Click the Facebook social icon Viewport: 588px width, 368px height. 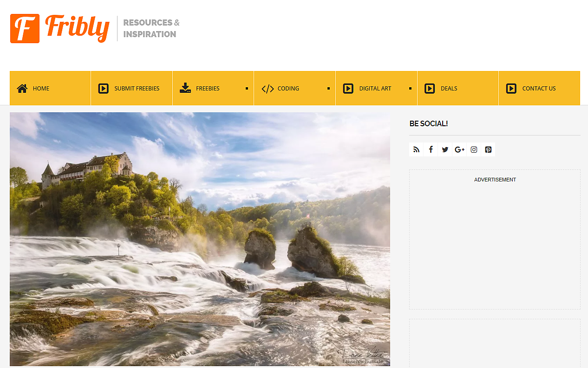pos(431,149)
